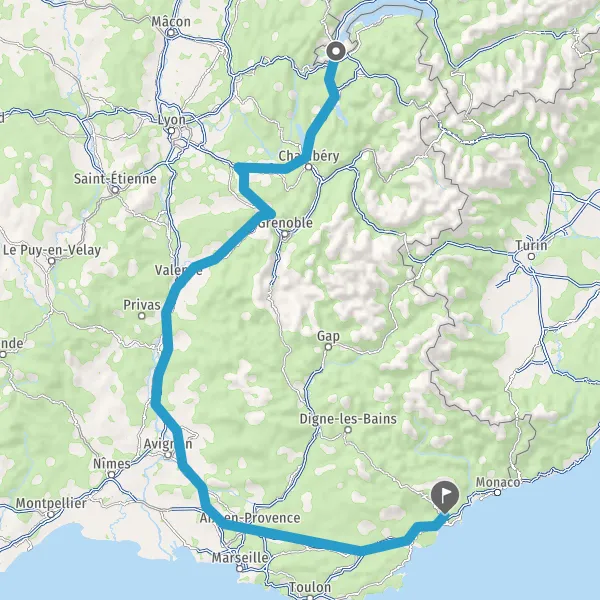The height and width of the screenshot is (600, 600).
Task: Click the Chambéry city dot
Action: (x=309, y=167)
